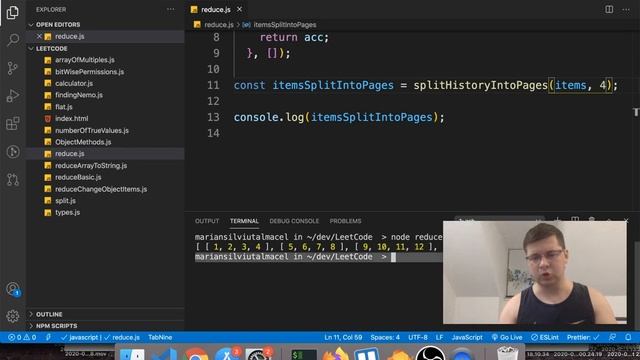Viewport: 640px width, 360px height.
Task: Select the reduce.js editor tab
Action: [x=216, y=9]
